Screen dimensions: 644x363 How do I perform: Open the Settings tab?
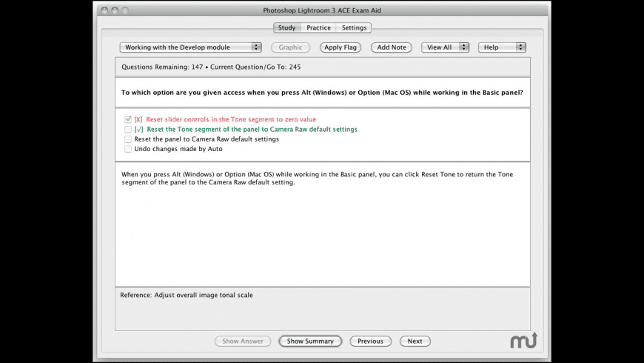[x=354, y=27]
